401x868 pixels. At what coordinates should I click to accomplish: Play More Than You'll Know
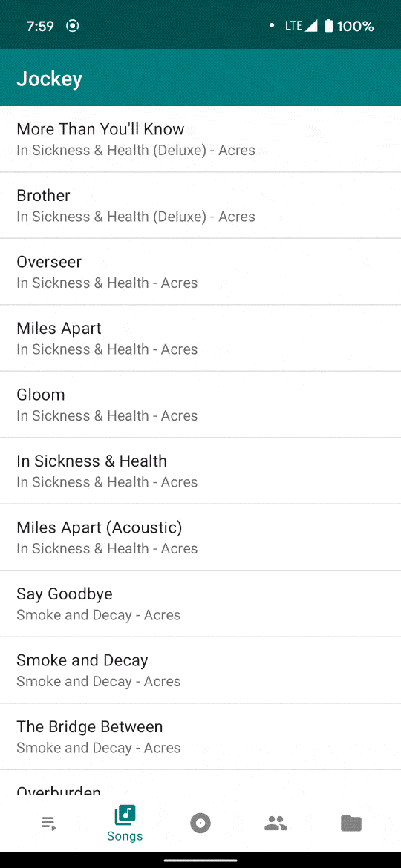click(x=200, y=139)
